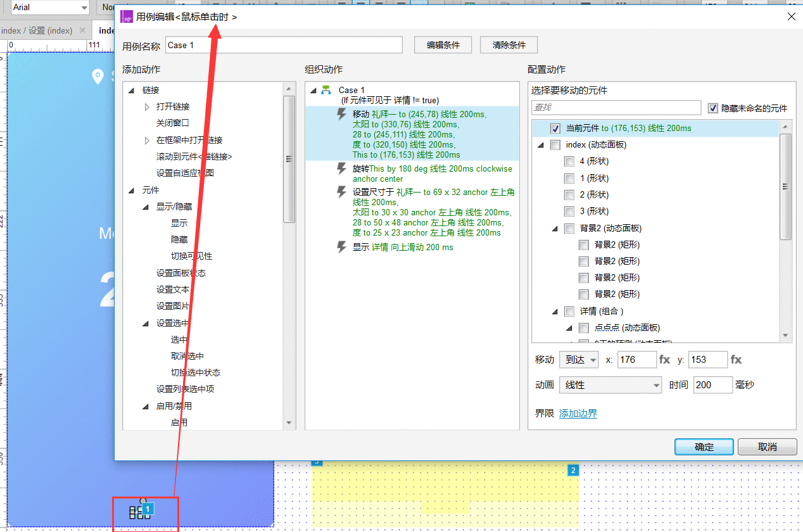Collapse the 设置选中 group
The height and width of the screenshot is (532, 803).
[147, 323]
